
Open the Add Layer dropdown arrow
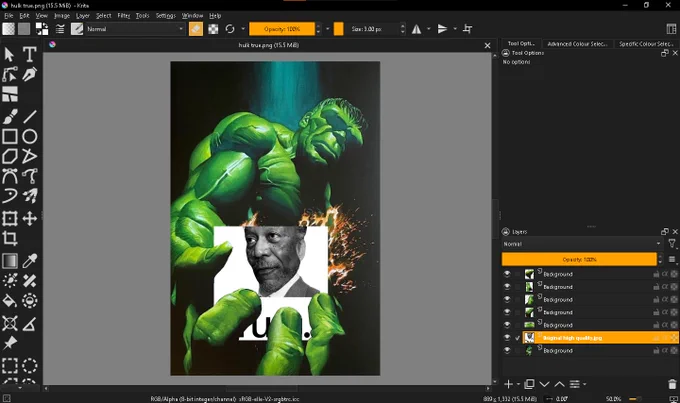coord(518,384)
